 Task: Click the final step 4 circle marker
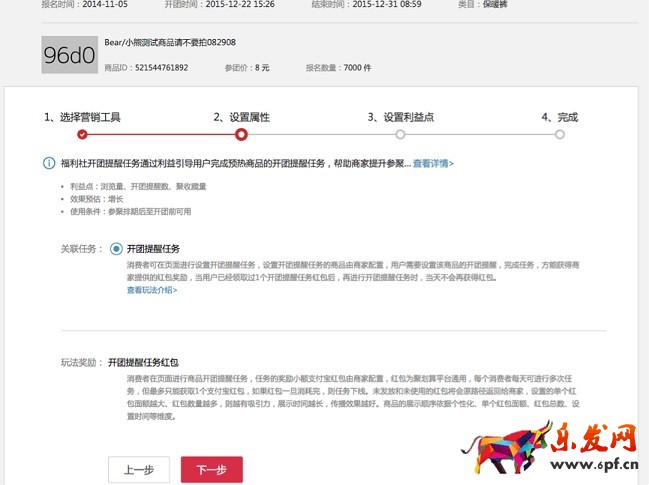[x=559, y=134]
